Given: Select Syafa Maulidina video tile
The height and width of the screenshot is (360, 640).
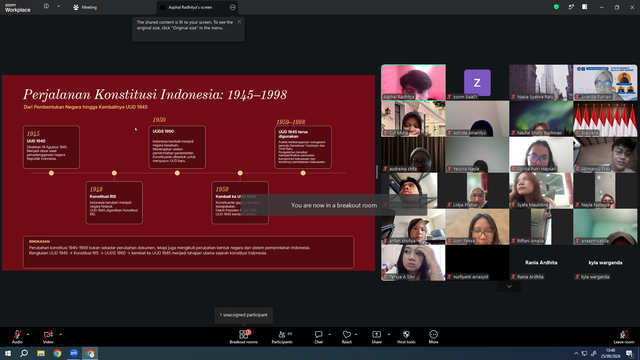Looking at the screenshot, I should click(541, 190).
